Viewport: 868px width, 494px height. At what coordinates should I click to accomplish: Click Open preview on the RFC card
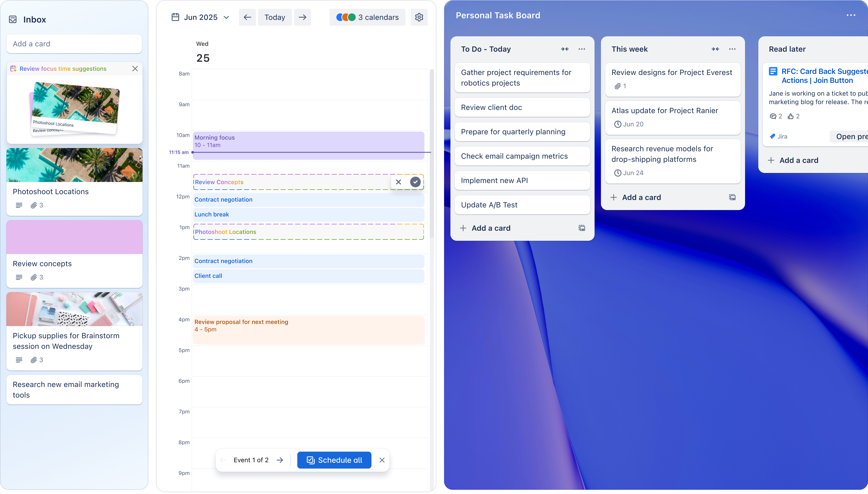click(x=849, y=136)
